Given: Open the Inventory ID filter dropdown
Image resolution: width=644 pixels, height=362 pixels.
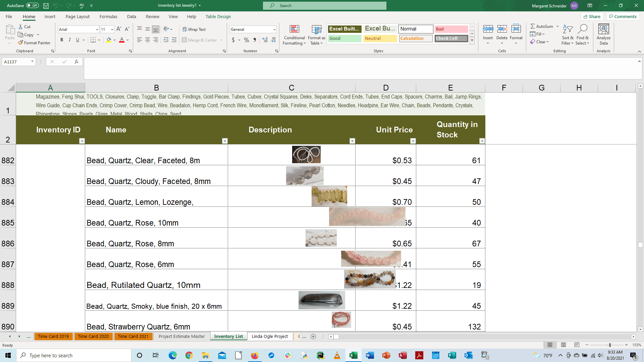Looking at the screenshot, I should pos(82,141).
